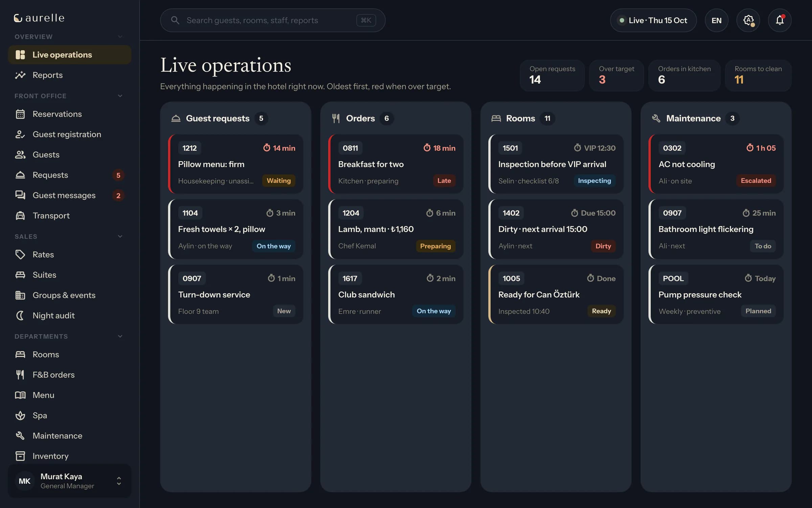812x508 pixels.
Task: Click the Escalated badge on room 0302
Action: click(756, 181)
